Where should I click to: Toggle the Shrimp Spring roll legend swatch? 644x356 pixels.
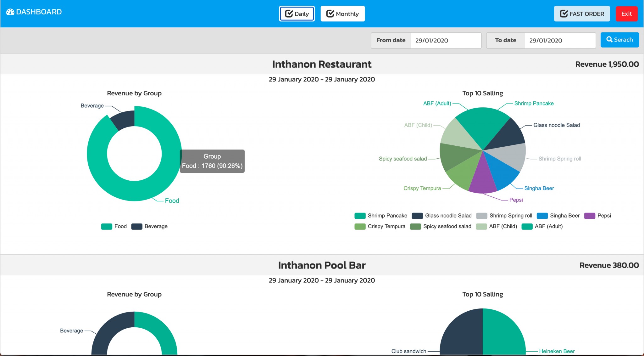(482, 216)
